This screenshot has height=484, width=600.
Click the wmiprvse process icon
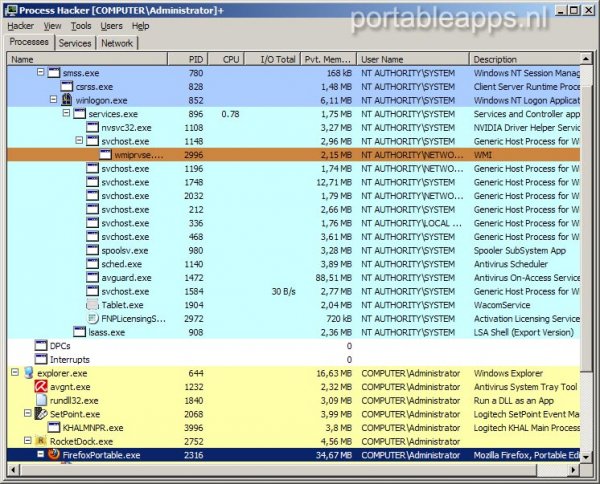click(x=105, y=155)
